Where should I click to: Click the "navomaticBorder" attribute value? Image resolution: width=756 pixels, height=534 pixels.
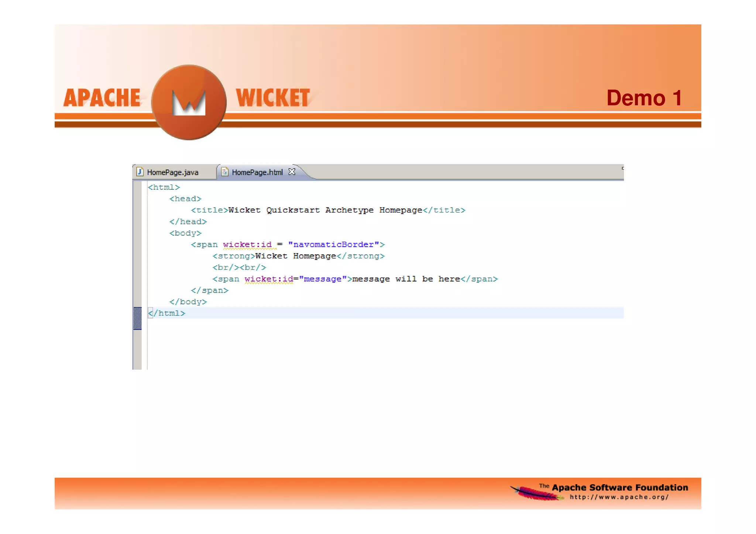coord(334,245)
